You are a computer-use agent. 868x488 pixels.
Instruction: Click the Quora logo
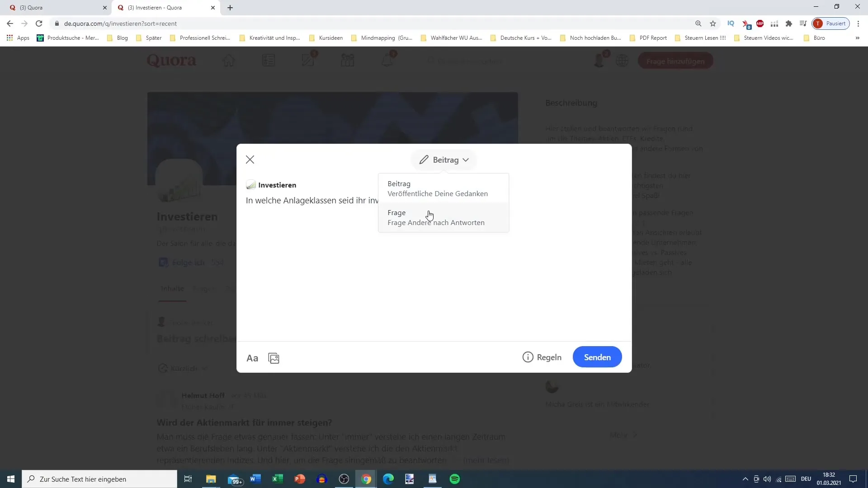coord(171,61)
